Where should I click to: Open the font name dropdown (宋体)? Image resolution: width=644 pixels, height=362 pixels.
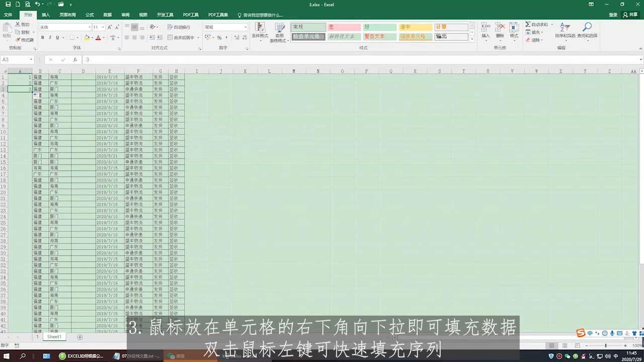click(x=90, y=27)
